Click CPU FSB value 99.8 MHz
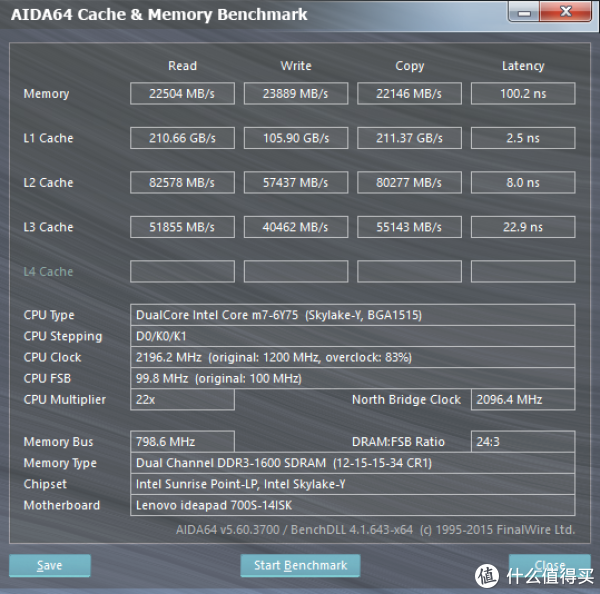 tap(352, 378)
